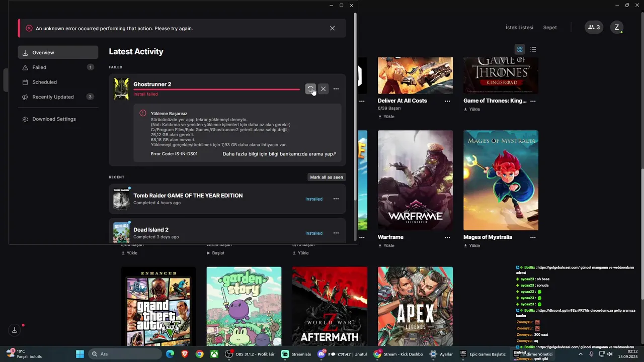Open the knowledge base search link

[x=279, y=154]
